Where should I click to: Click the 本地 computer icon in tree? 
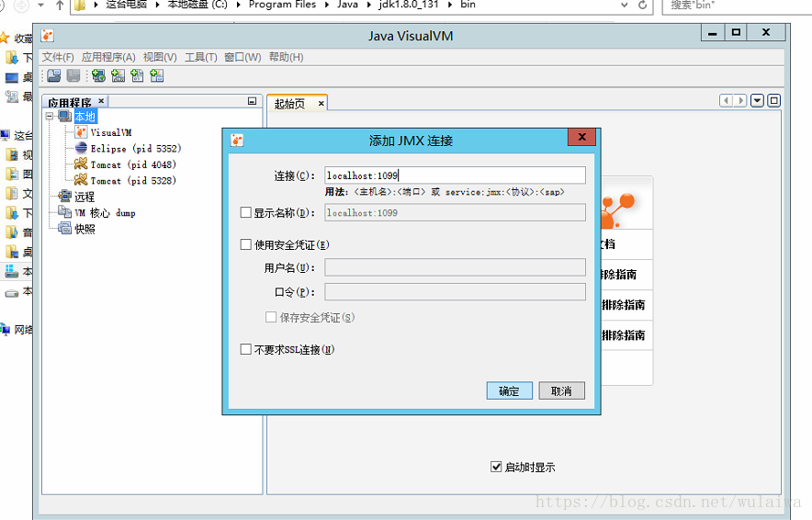pyautogui.click(x=64, y=116)
